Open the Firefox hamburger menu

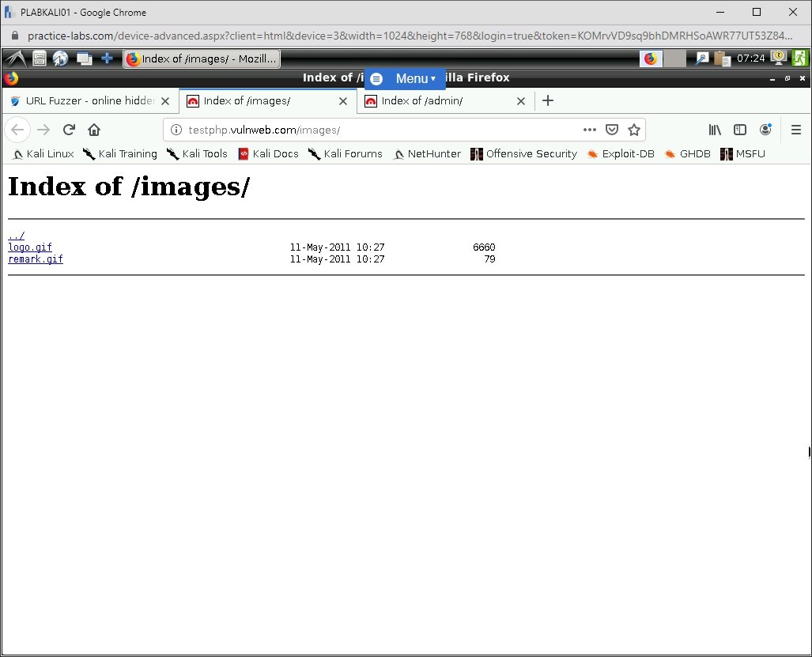coord(796,130)
